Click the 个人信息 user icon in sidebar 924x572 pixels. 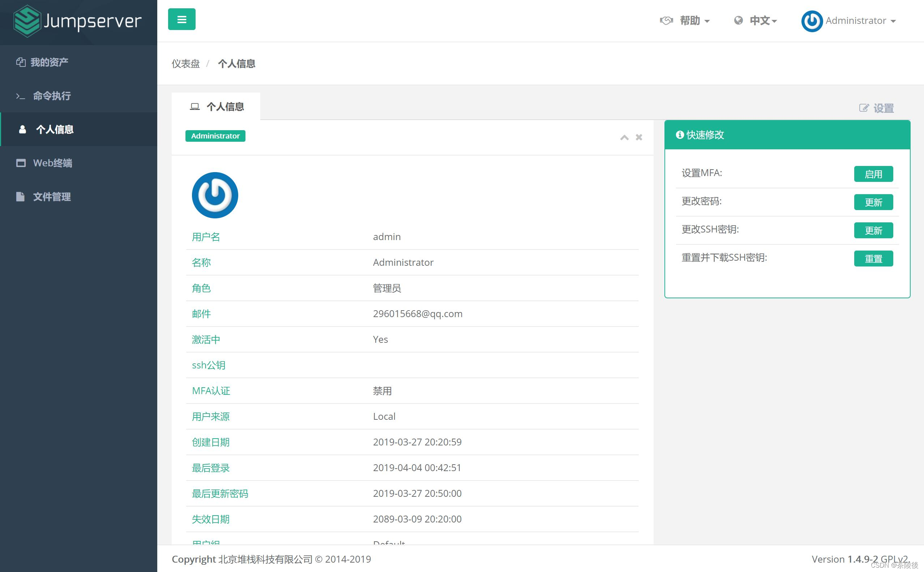click(22, 129)
